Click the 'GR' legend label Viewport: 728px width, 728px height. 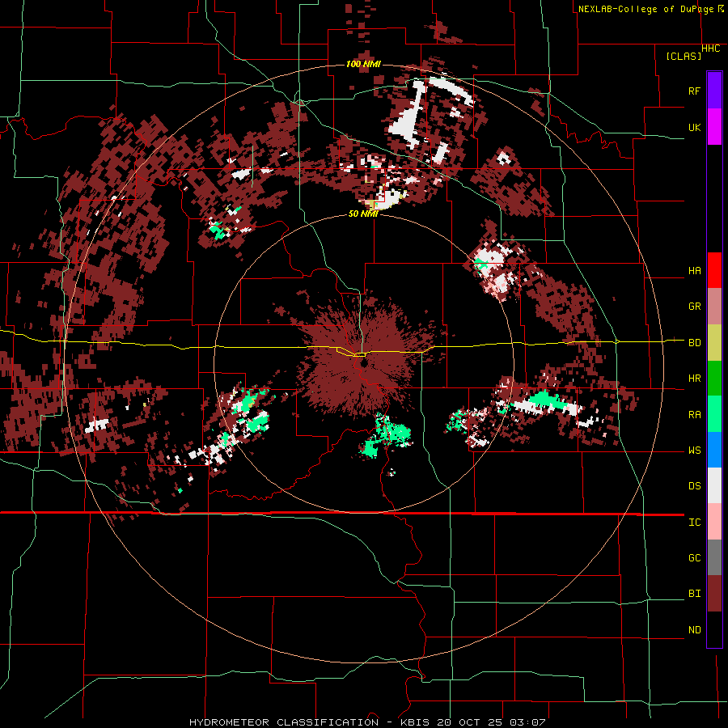[x=694, y=307]
